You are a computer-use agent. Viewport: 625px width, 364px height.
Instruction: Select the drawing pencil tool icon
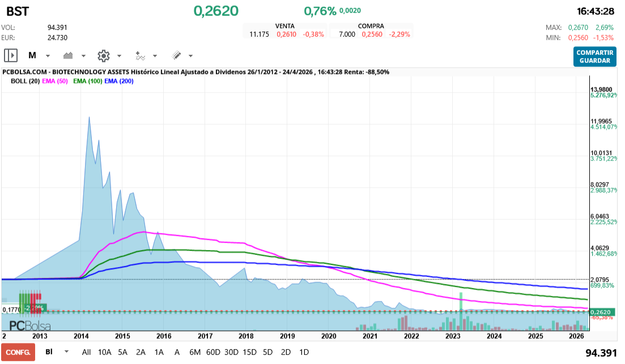click(176, 55)
